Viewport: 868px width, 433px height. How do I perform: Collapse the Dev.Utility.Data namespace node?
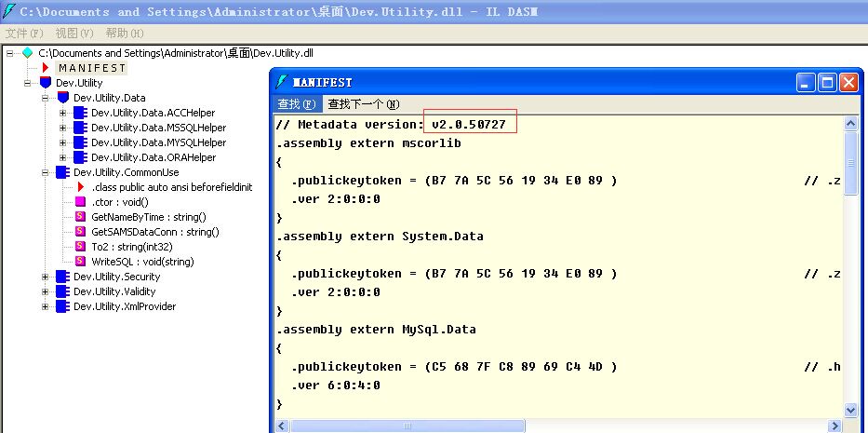point(46,98)
